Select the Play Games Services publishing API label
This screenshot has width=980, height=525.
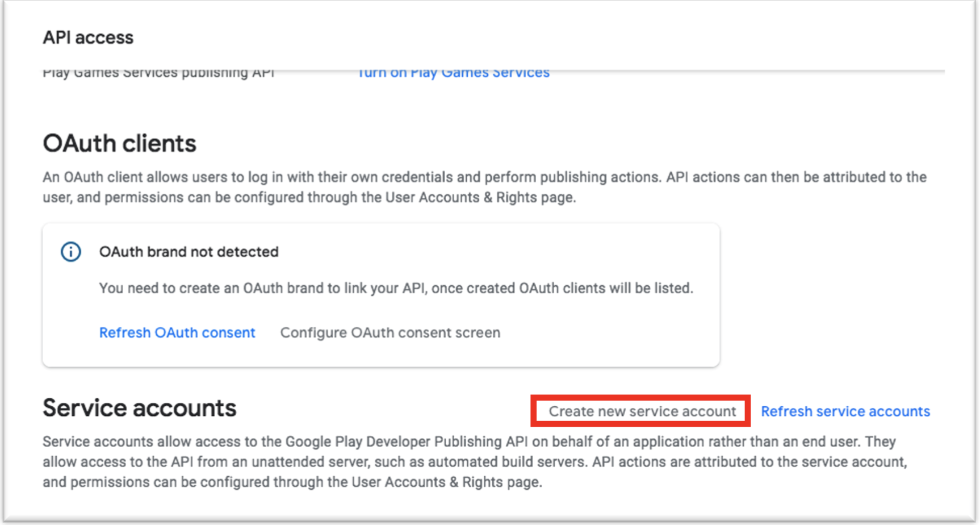(x=159, y=73)
